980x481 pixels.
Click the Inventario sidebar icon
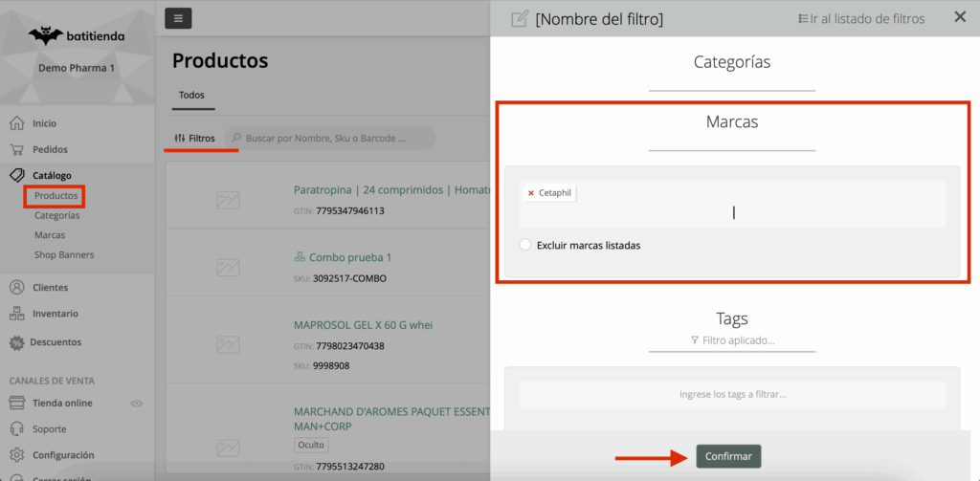click(16, 314)
